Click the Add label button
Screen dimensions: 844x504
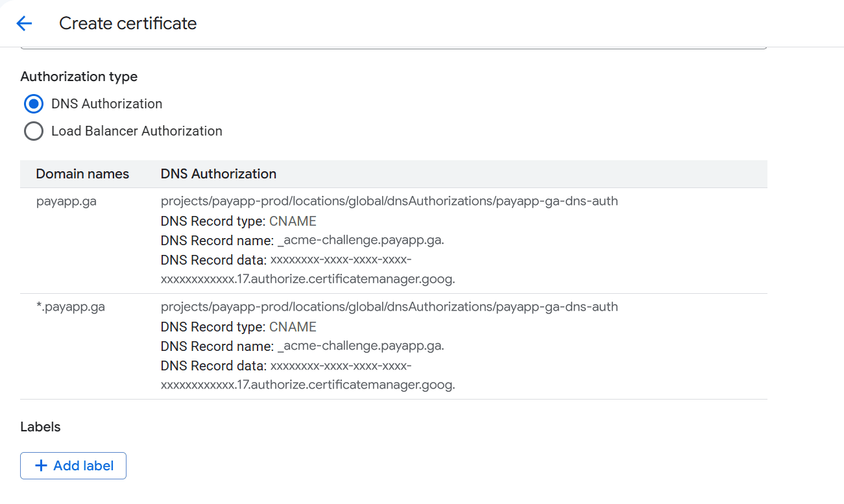coord(73,466)
